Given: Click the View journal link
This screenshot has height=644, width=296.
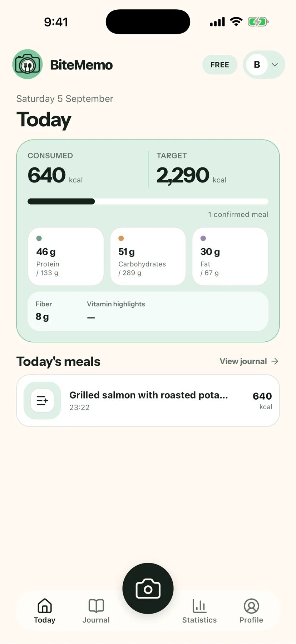Looking at the screenshot, I should pos(243,361).
